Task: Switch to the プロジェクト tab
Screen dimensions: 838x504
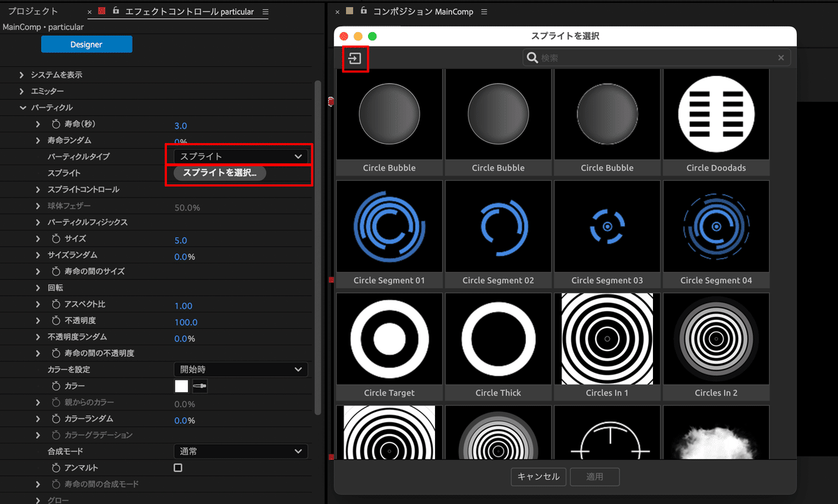Action: click(x=33, y=11)
